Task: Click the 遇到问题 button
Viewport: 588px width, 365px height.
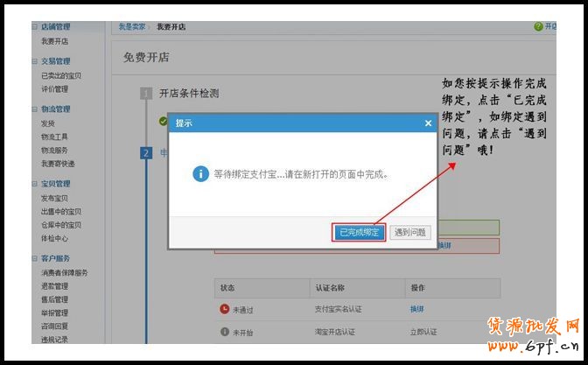Action: [409, 232]
